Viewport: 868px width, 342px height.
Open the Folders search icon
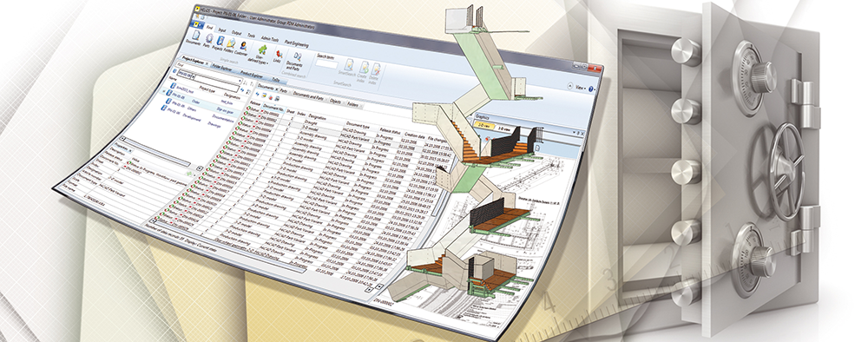(230, 46)
